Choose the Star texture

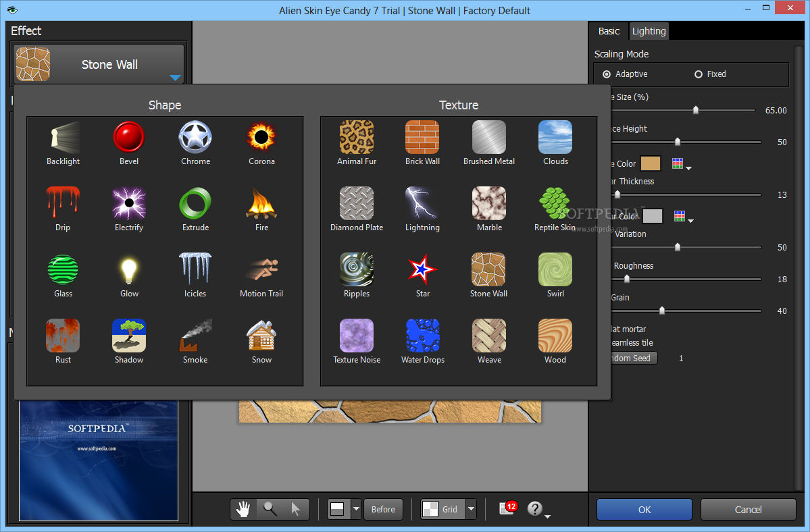[x=422, y=275]
